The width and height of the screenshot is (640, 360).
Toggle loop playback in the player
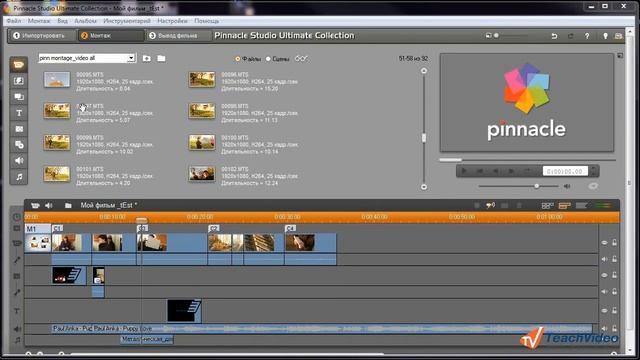(527, 171)
